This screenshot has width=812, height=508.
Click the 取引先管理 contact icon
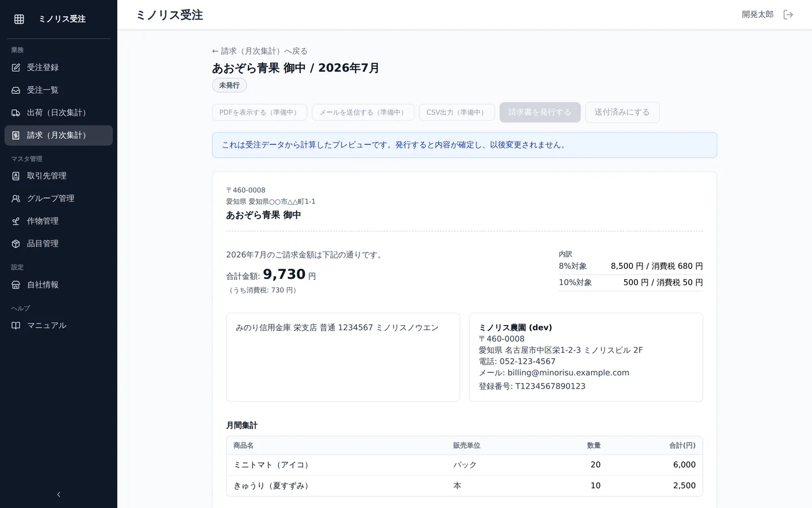(16, 176)
